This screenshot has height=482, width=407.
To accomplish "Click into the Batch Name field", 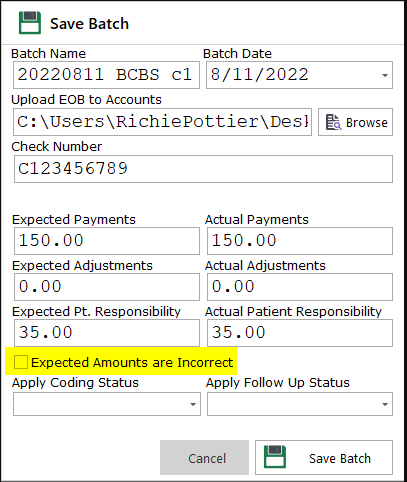I will coord(106,75).
